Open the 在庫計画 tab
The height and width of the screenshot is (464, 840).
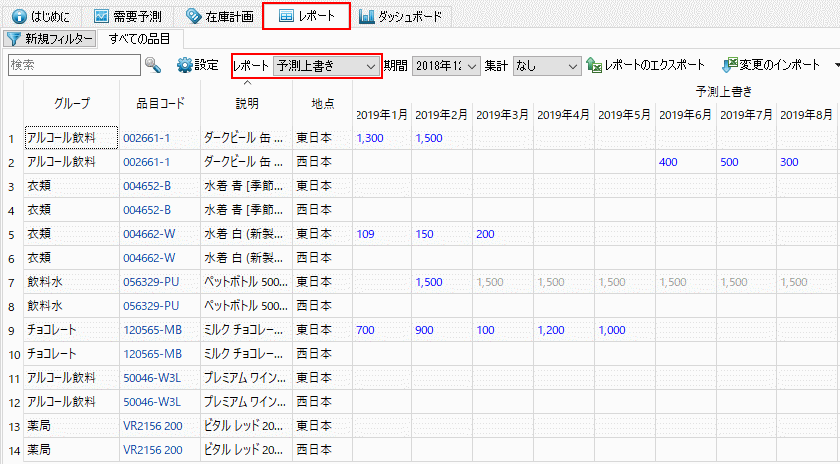pos(219,16)
